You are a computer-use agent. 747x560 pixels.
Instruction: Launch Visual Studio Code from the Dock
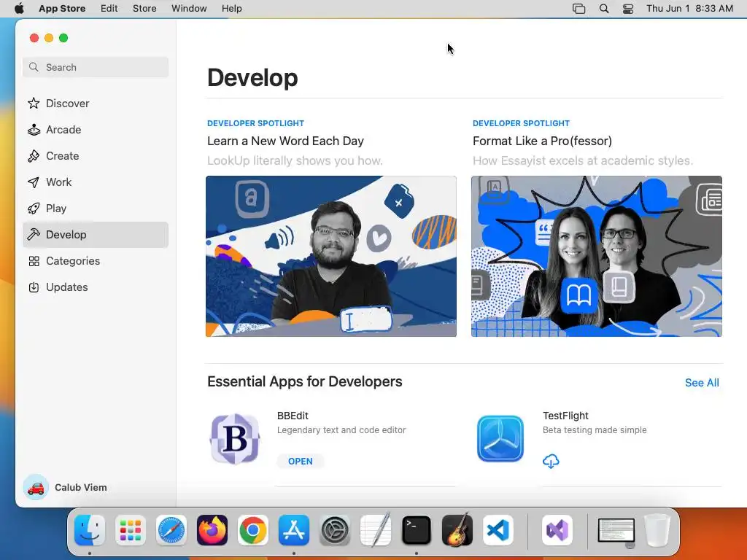[x=498, y=530]
